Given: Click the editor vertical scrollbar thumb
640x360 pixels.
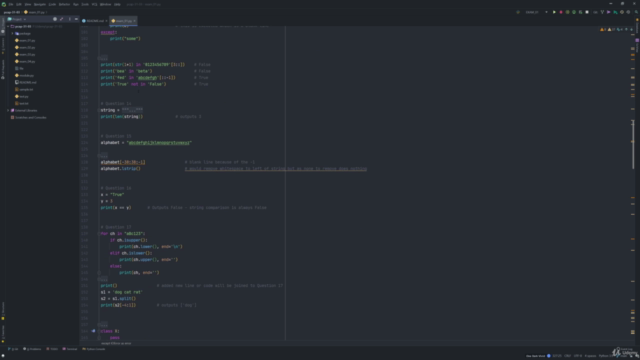Looking at the screenshot, I should [633, 145].
